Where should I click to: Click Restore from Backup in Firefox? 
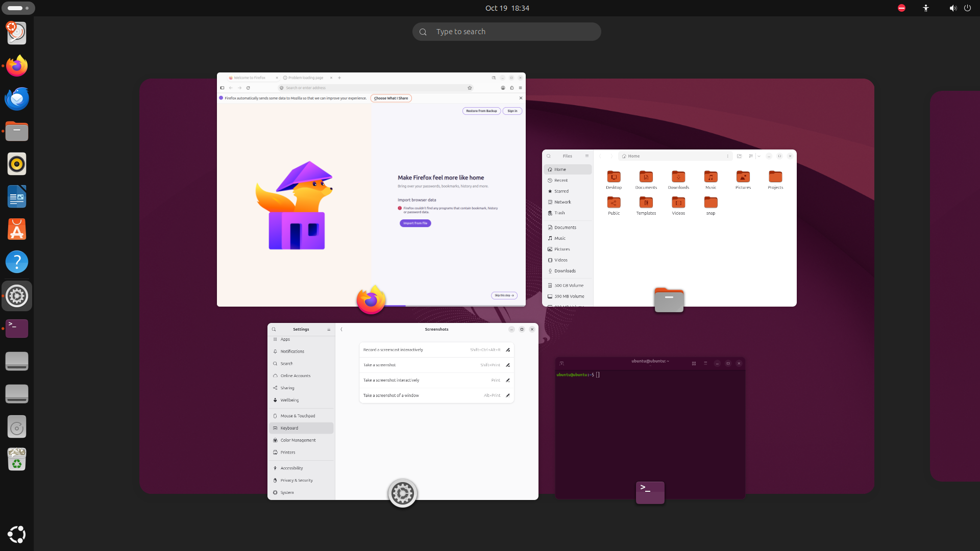point(481,111)
